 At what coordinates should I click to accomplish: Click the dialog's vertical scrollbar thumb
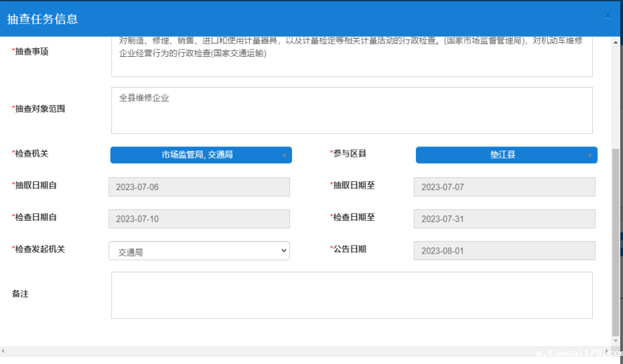(x=616, y=241)
